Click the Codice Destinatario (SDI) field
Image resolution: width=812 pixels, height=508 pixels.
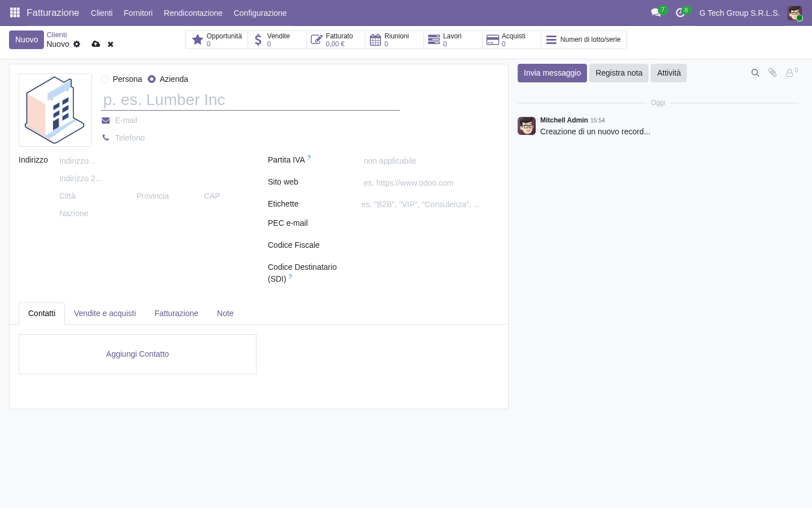tap(430, 268)
